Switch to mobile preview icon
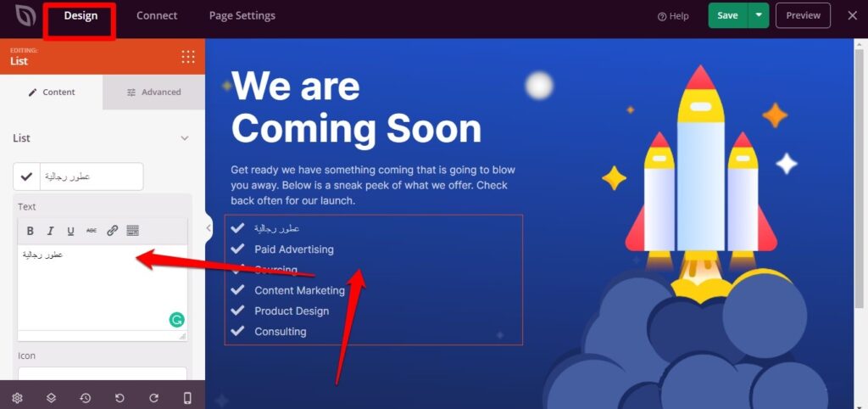This screenshot has height=409, width=868. pyautogui.click(x=187, y=398)
